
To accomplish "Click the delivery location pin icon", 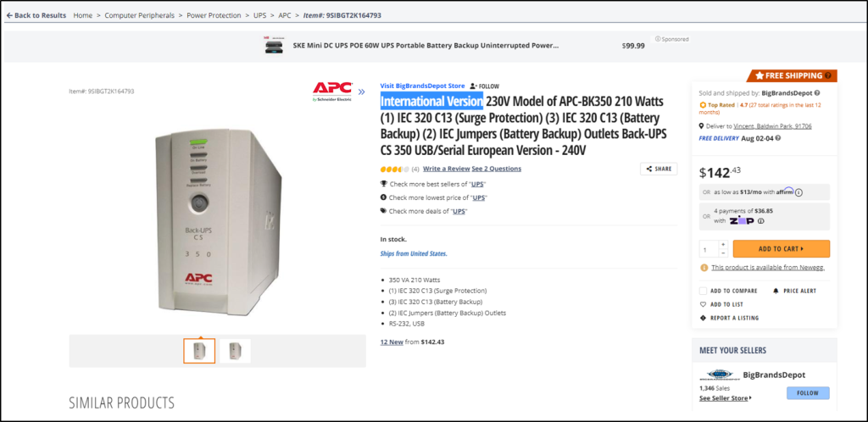I will (x=702, y=126).
